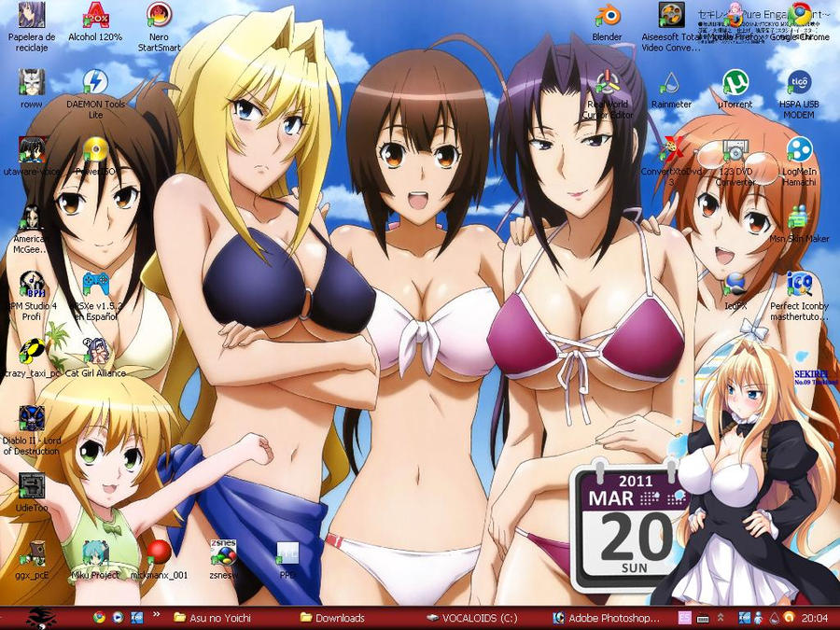Viewport: 840px width, 630px height.
Task: Open the Miku Project desktop icon
Action: pyautogui.click(x=95, y=560)
